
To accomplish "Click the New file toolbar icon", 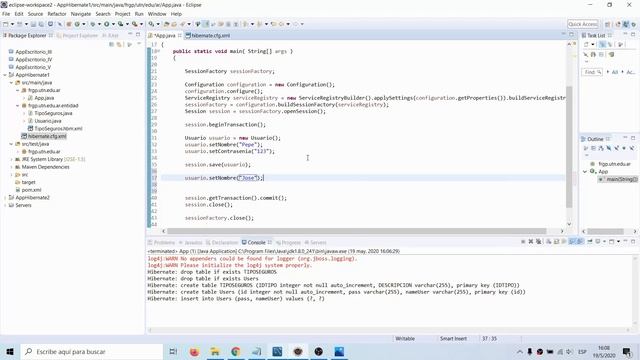I will [x=6, y=24].
